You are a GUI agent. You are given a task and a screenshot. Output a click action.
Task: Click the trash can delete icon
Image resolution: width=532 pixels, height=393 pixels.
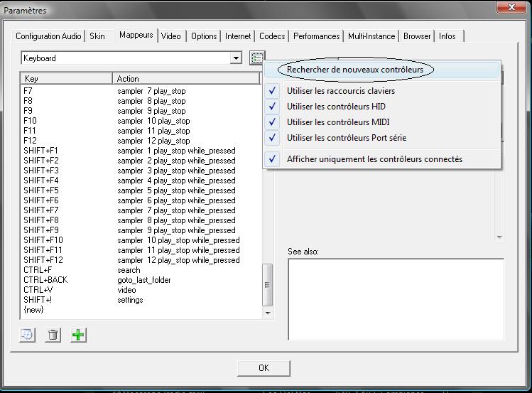pos(53,335)
